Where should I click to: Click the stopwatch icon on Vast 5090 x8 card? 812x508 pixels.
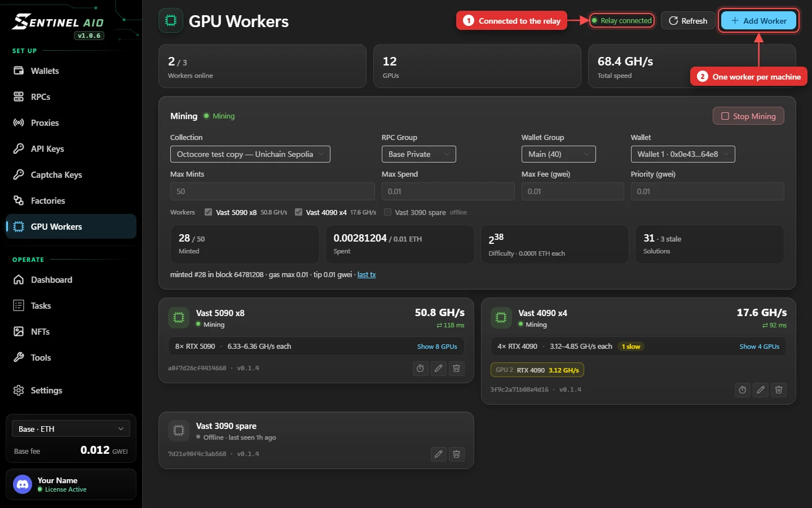tap(420, 369)
